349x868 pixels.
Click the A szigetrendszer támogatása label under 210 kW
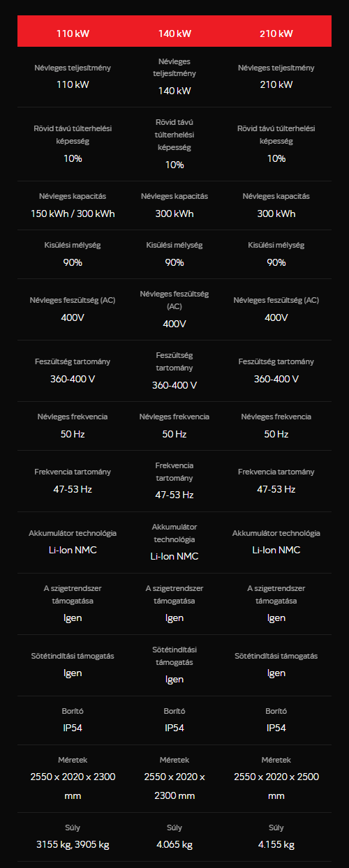276,594
